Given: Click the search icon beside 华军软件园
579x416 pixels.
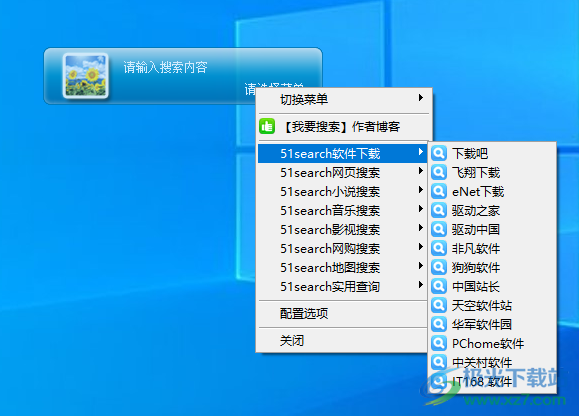Looking at the screenshot, I should click(x=439, y=324).
